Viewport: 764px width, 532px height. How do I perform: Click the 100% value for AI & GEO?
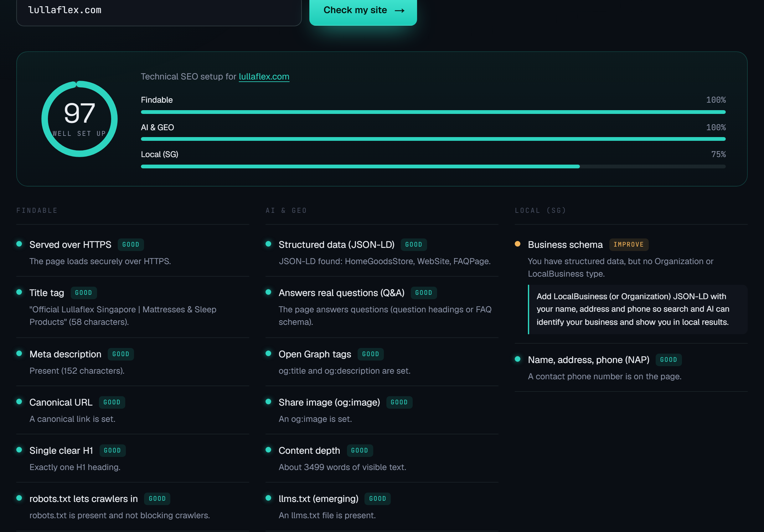pyautogui.click(x=716, y=127)
